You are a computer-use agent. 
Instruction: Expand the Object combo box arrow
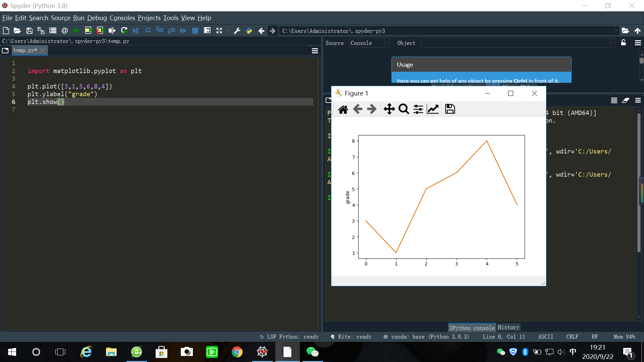(612, 43)
